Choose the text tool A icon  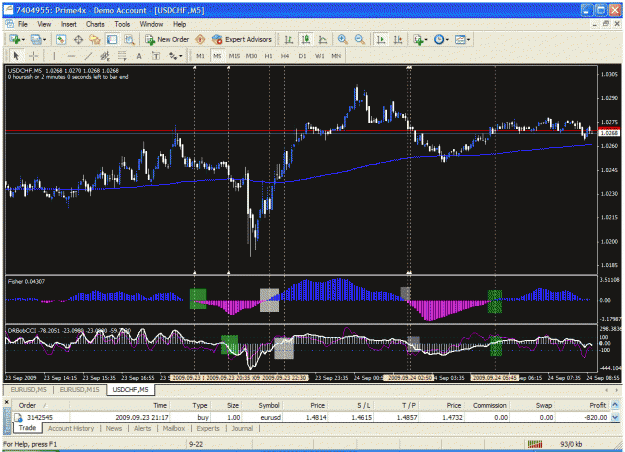139,56
